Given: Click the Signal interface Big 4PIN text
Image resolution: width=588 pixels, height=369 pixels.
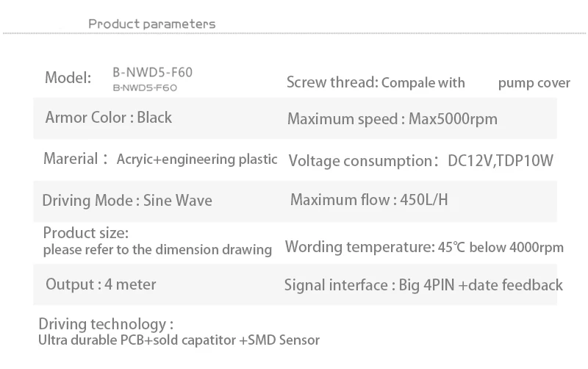Looking at the screenshot, I should (x=423, y=285).
